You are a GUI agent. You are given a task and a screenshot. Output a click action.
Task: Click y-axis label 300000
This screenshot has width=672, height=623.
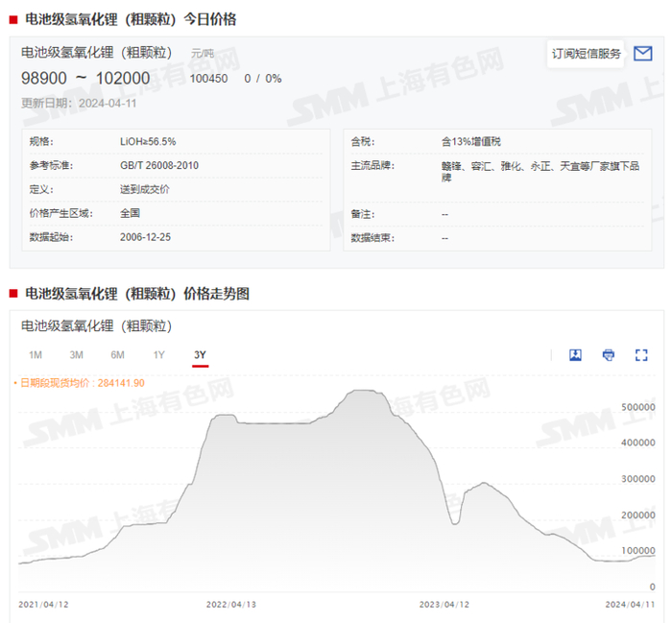click(x=638, y=479)
